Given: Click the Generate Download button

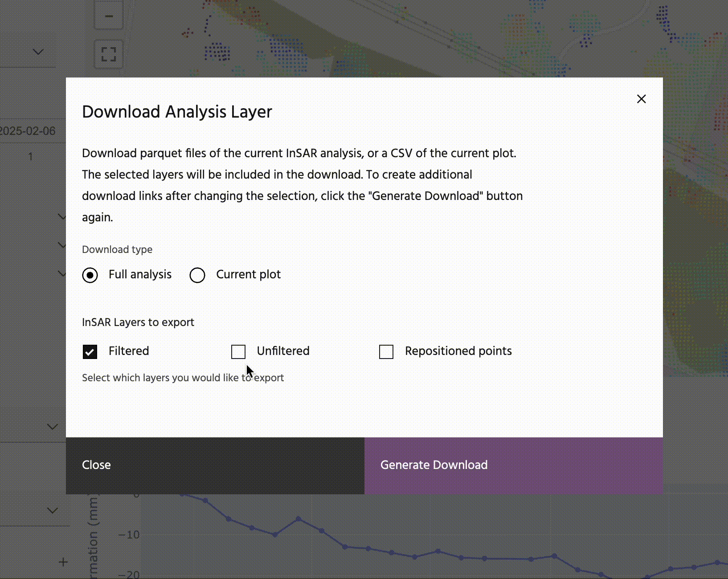Looking at the screenshot, I should [x=514, y=465].
